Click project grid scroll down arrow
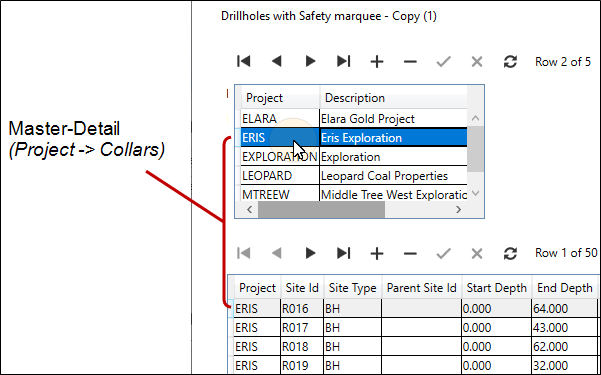Image resolution: width=601 pixels, height=375 pixels. (476, 193)
